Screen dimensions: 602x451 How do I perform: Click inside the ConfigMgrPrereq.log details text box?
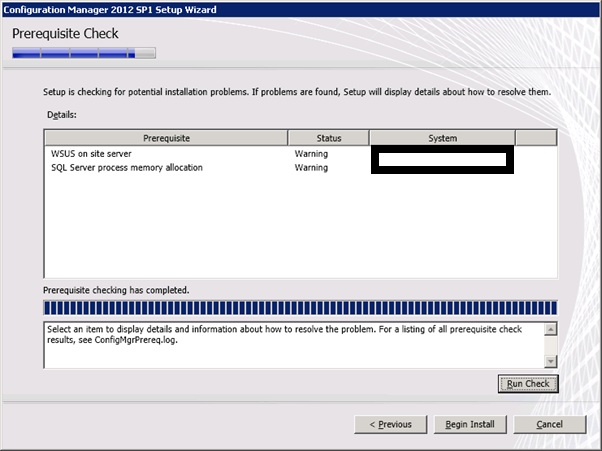point(290,343)
